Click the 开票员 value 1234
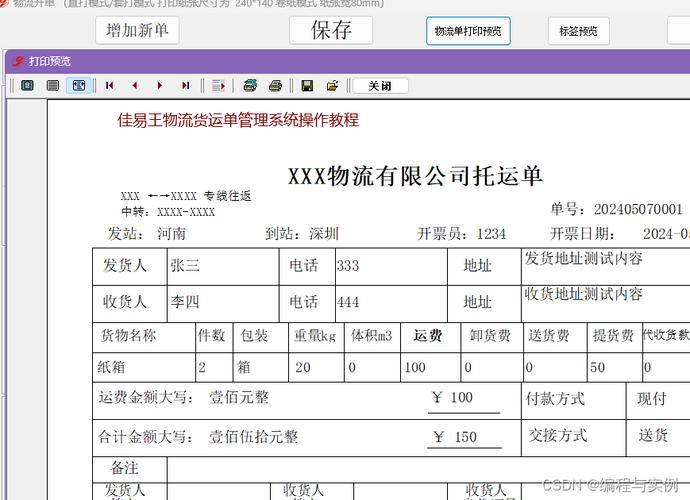690x500 pixels. click(x=492, y=234)
